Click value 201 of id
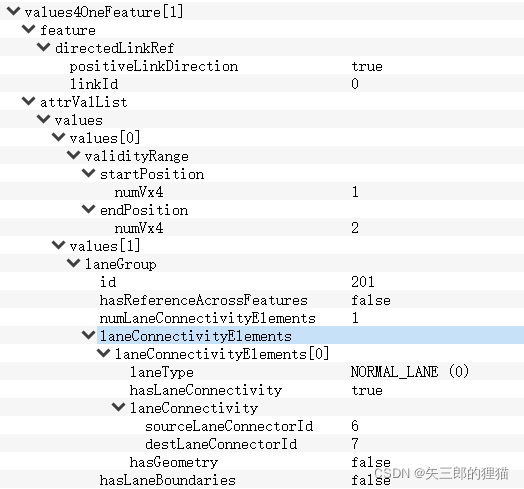The height and width of the screenshot is (489, 524). (x=363, y=282)
